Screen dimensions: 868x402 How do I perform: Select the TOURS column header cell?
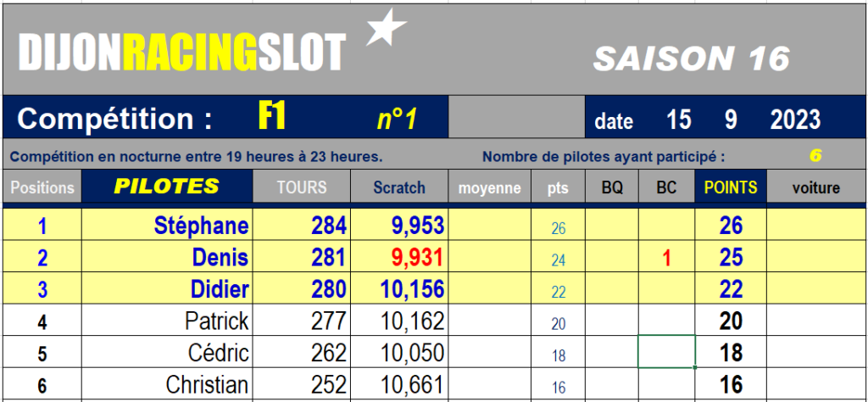click(302, 187)
